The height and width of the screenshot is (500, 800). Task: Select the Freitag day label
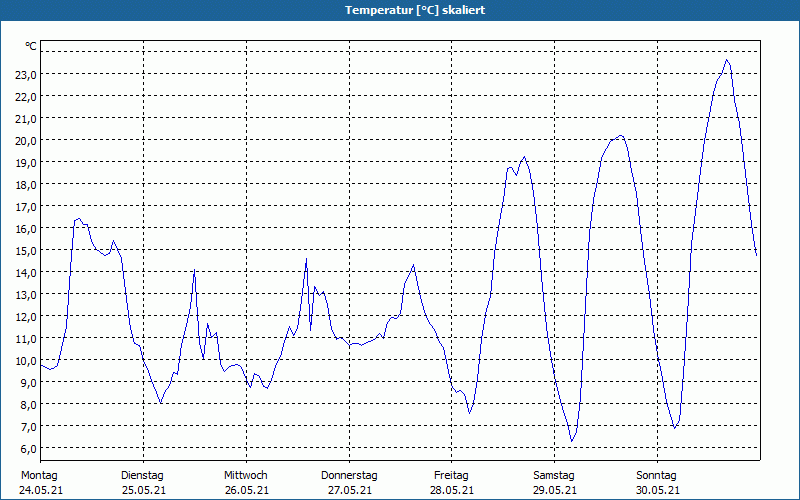pos(452,475)
